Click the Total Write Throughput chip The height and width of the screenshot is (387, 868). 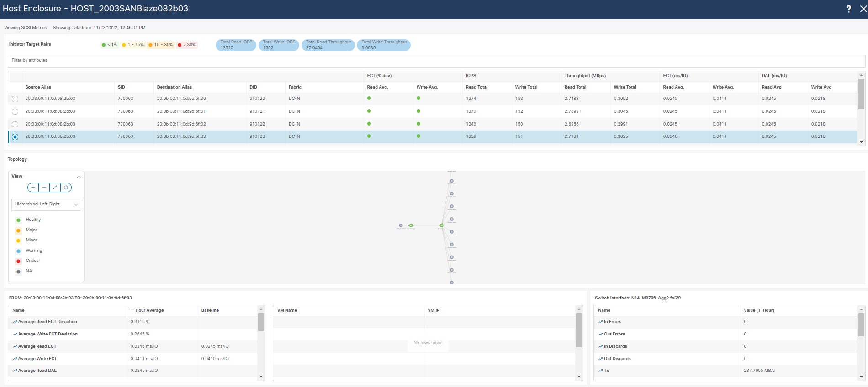tap(384, 45)
